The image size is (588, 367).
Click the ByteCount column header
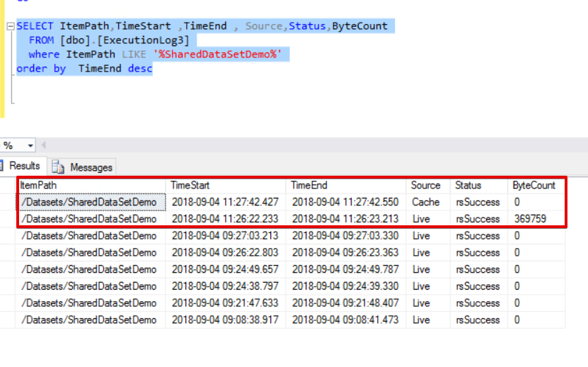(x=536, y=185)
